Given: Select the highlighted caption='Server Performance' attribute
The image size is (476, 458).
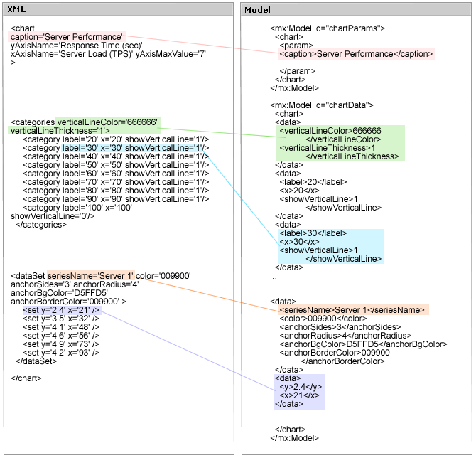Looking at the screenshot, I should (x=67, y=36).
